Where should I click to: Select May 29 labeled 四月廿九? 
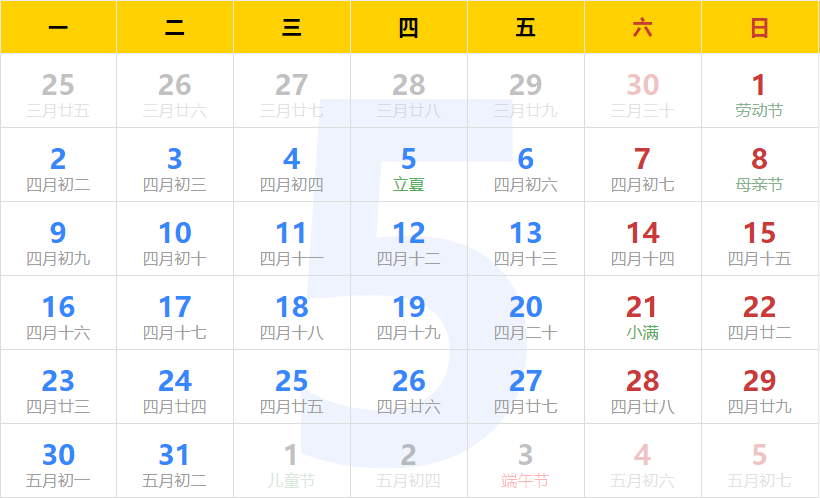(x=759, y=387)
